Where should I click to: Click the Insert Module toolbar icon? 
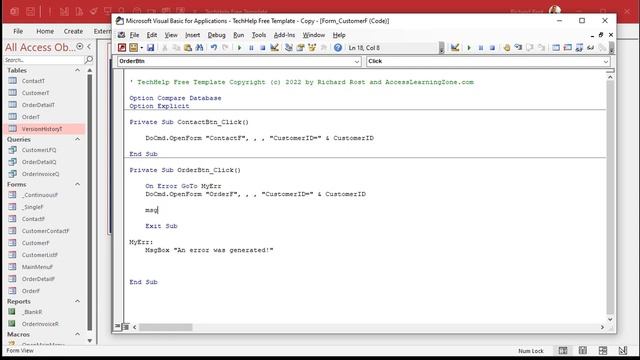[x=133, y=48]
